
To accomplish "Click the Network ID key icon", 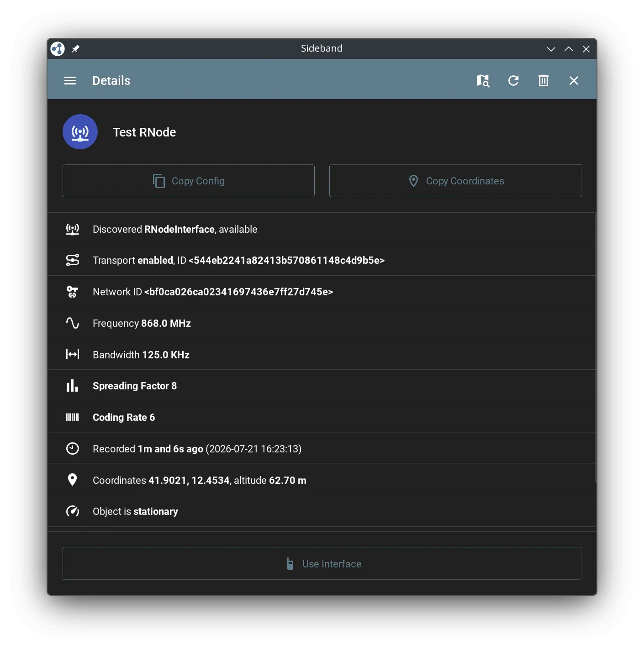I will 72,292.
